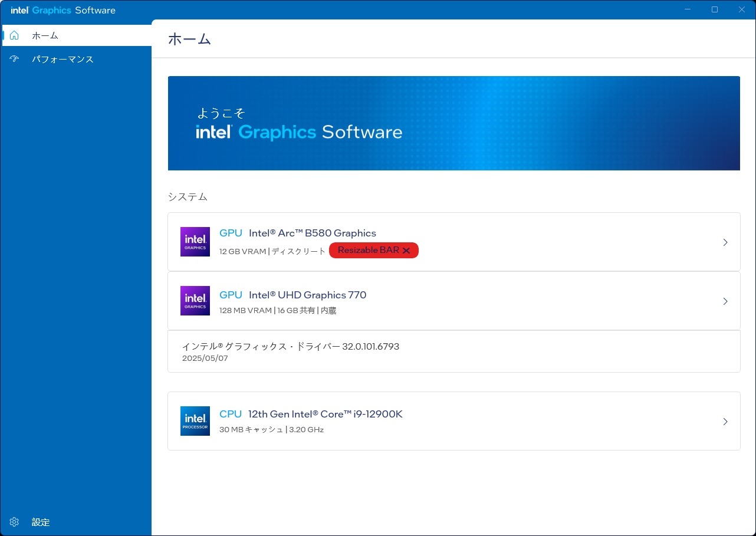The height and width of the screenshot is (536, 756).
Task: Select the Intel Arc B580 Graphics title
Action: coord(313,233)
